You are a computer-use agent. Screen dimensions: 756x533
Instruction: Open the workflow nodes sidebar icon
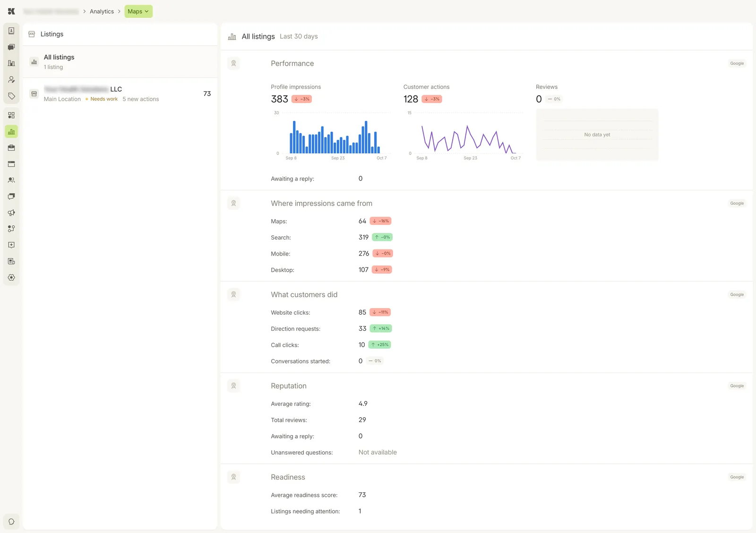pyautogui.click(x=11, y=229)
